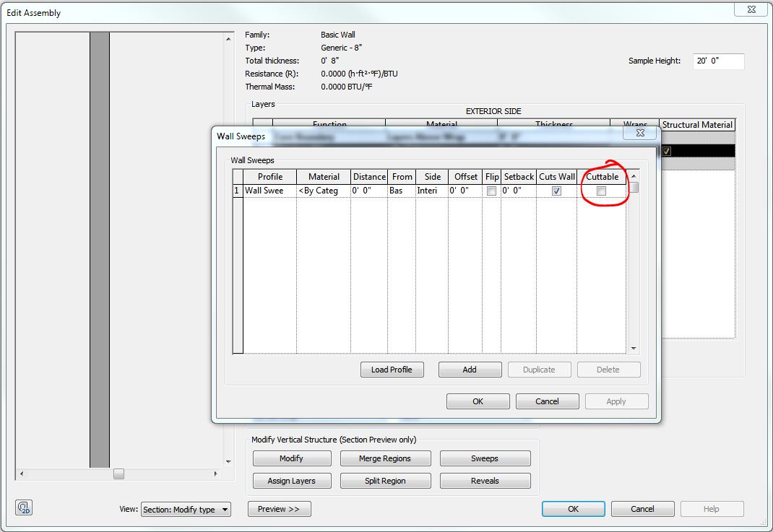Click the Setback column header

point(519,176)
